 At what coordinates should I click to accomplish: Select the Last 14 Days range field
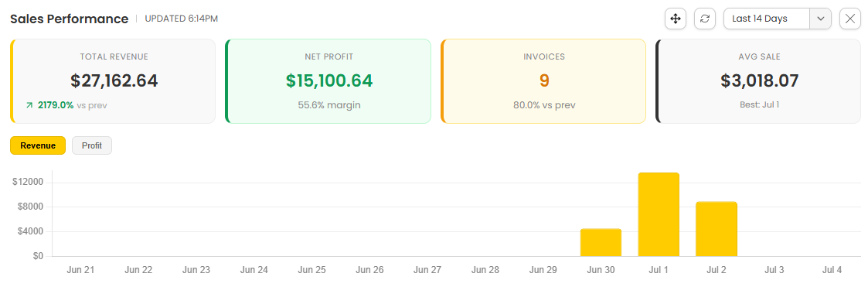[x=767, y=19]
